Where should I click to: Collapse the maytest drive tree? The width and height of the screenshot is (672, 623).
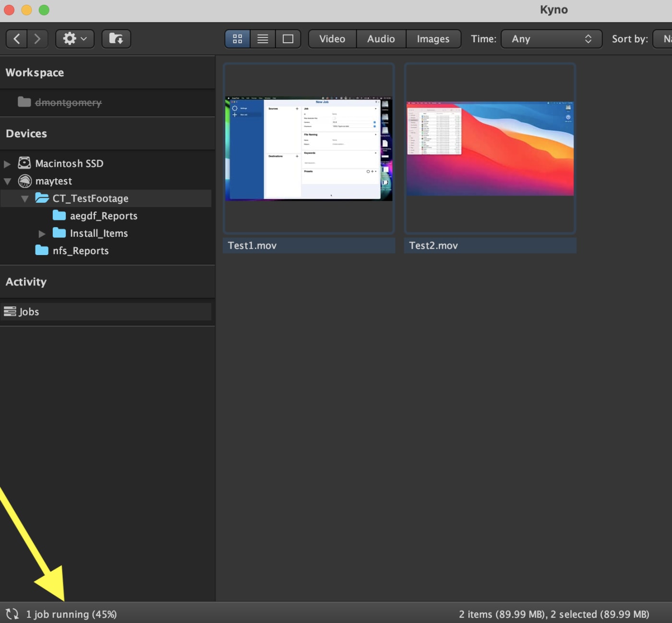pos(7,182)
